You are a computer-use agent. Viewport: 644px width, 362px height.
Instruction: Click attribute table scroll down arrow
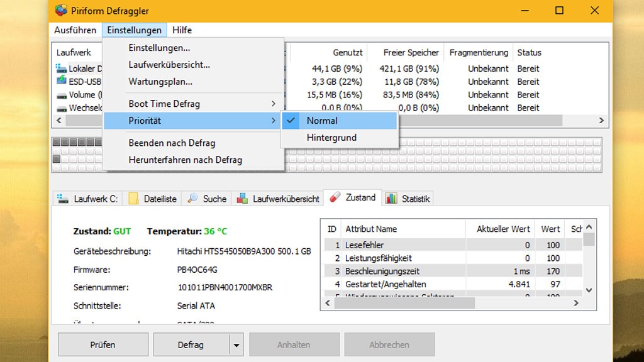589,290
